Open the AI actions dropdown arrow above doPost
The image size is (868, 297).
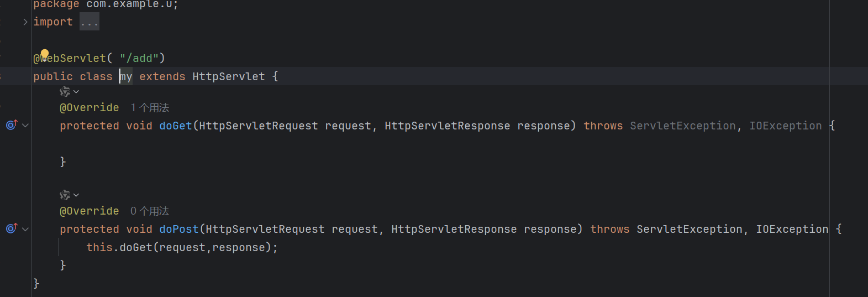pos(76,195)
